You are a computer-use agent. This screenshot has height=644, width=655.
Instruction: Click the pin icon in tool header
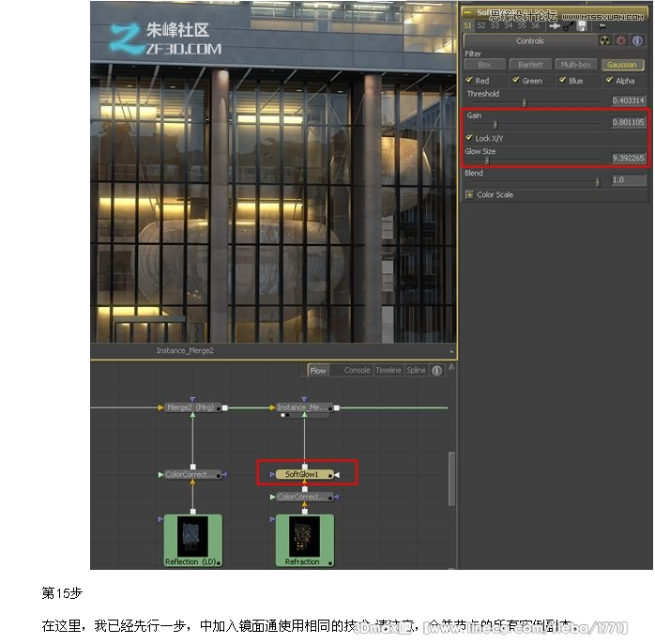(602, 26)
